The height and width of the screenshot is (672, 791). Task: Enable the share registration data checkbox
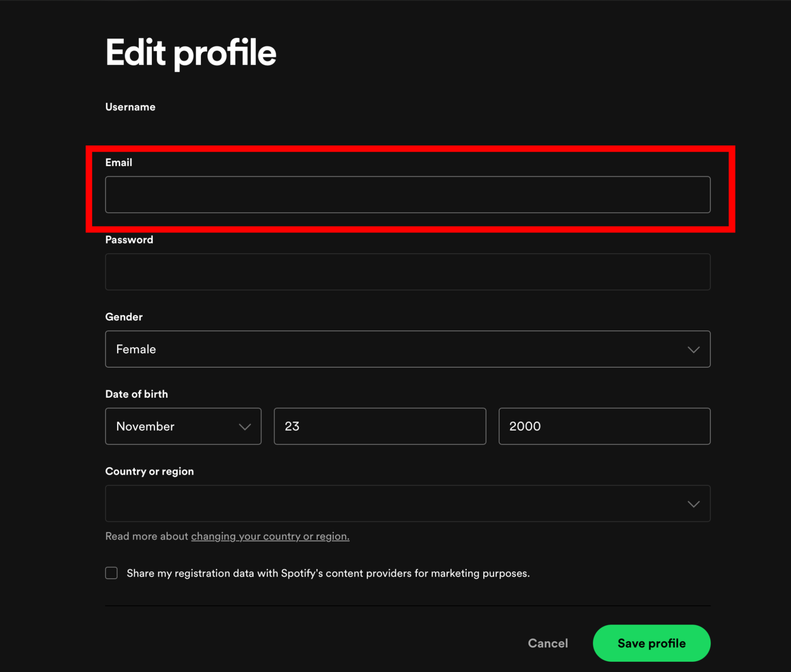111,573
